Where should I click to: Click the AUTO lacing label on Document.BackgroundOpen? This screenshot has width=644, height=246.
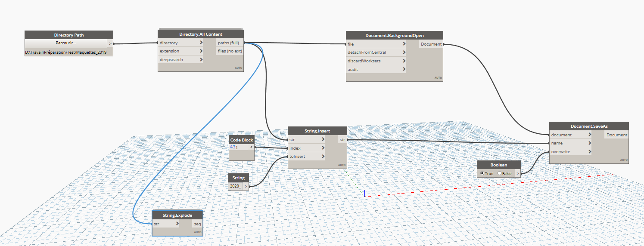(438, 78)
